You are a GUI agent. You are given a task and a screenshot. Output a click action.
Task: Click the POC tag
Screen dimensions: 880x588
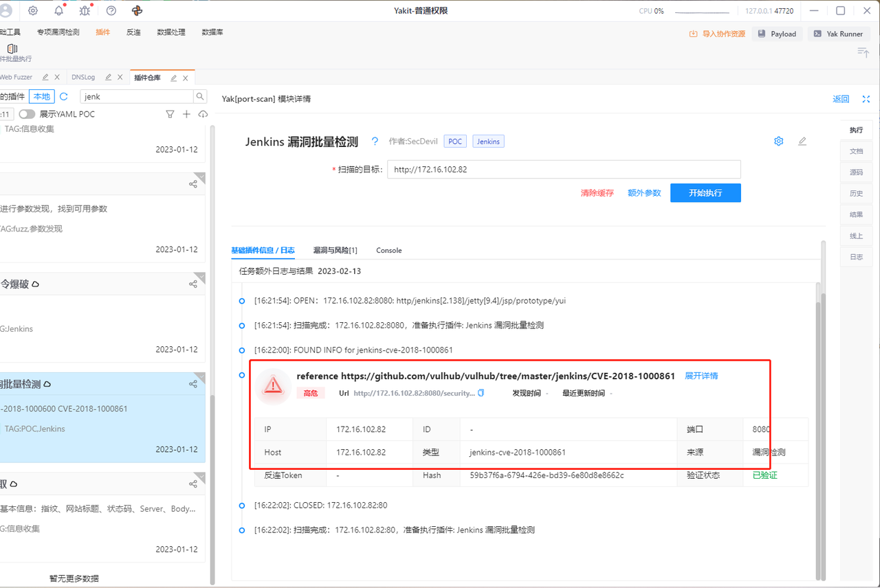pyautogui.click(x=455, y=142)
